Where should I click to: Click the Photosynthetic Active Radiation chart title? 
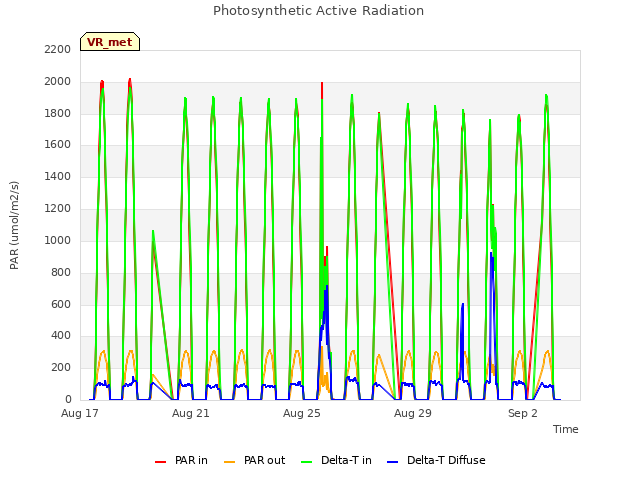click(x=318, y=11)
